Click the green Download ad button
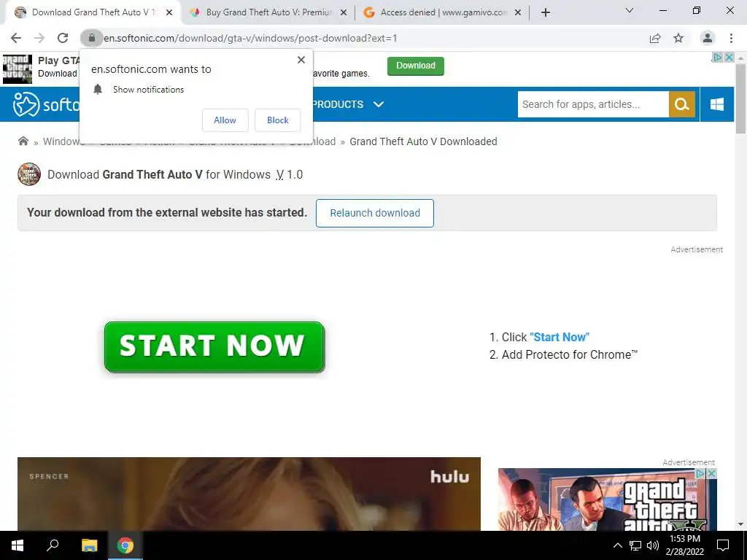The height and width of the screenshot is (560, 747). (x=415, y=66)
